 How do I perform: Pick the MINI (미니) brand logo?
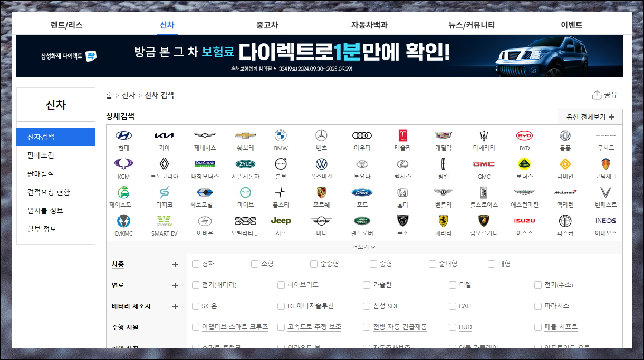[321, 220]
